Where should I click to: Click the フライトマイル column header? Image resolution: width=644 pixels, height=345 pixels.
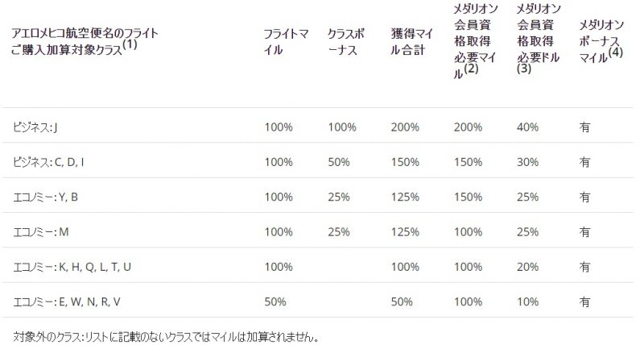(x=286, y=42)
